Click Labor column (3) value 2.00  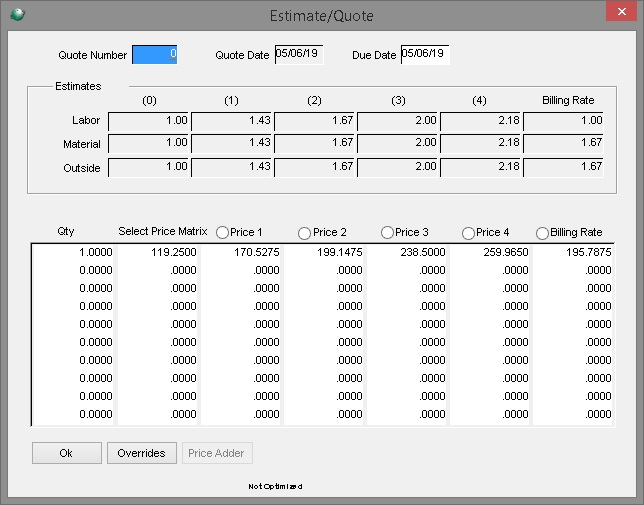(397, 121)
